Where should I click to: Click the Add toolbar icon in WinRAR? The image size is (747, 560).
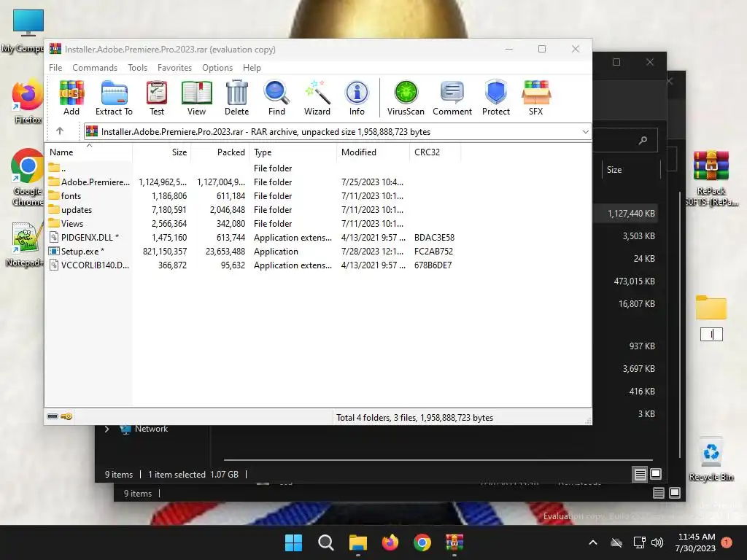click(71, 98)
